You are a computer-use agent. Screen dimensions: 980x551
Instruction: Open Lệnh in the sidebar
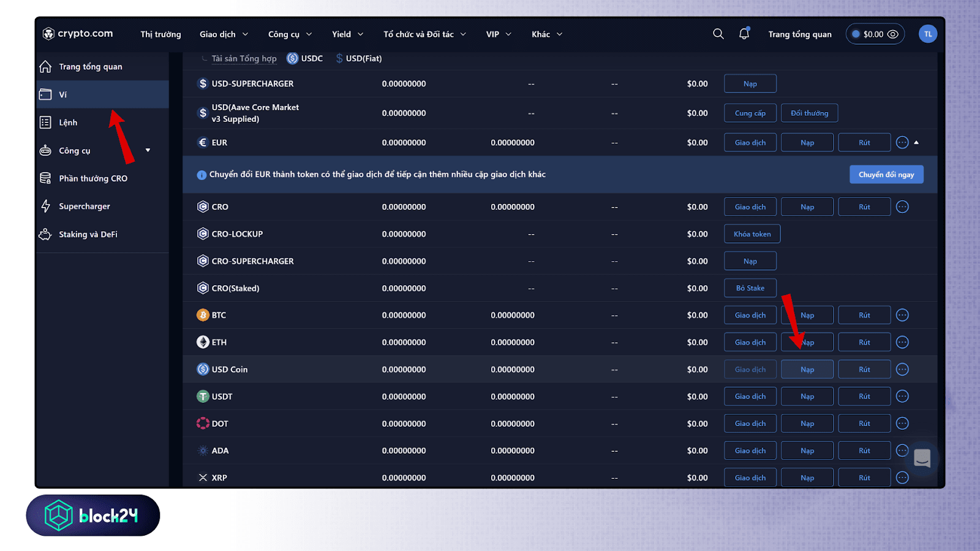[102, 122]
